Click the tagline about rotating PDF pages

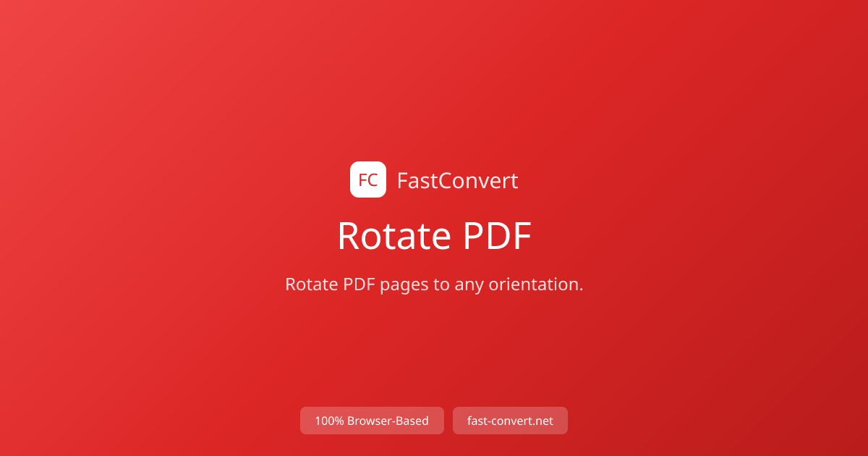coord(434,284)
